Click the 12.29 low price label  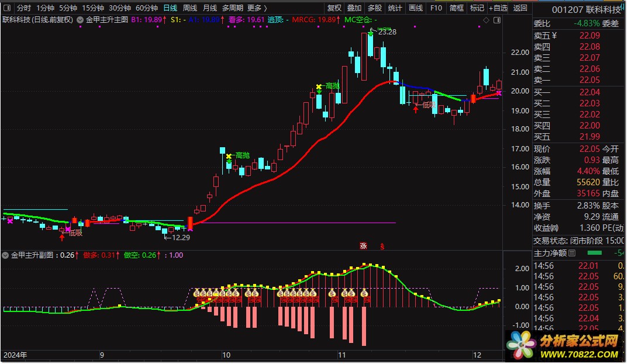pos(181,238)
